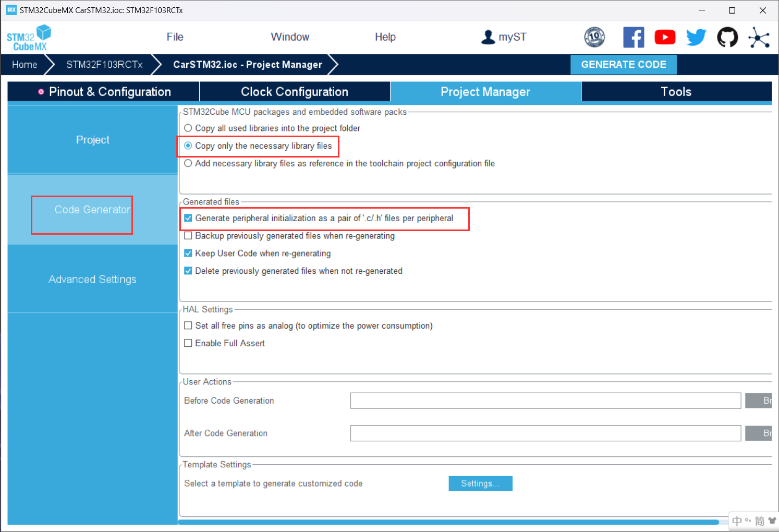Enable Set all free pins as analog
The image size is (779, 532).
pyautogui.click(x=188, y=325)
